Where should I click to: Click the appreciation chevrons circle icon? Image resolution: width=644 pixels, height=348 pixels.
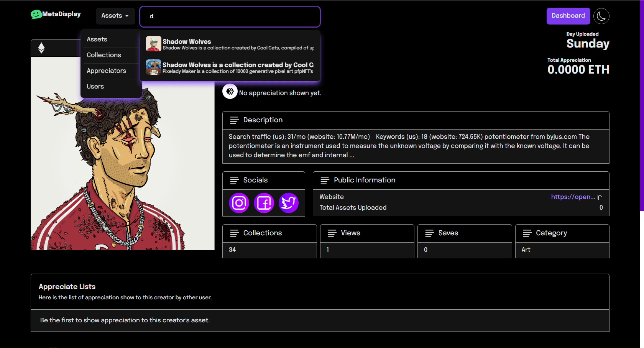tap(230, 92)
